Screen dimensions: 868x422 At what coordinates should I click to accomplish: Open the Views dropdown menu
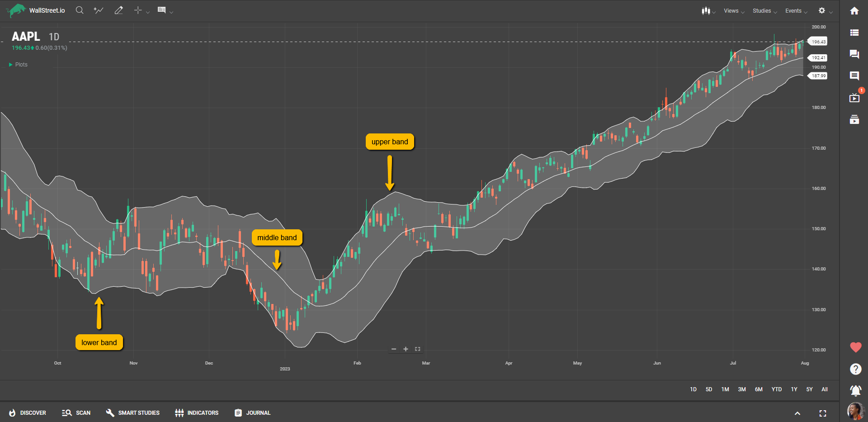point(733,11)
